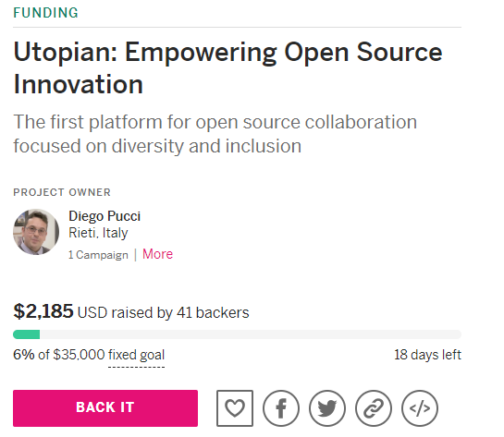Click the PROJECT OWNER section label
Screen dimensions: 504x437
pyautogui.click(x=62, y=192)
